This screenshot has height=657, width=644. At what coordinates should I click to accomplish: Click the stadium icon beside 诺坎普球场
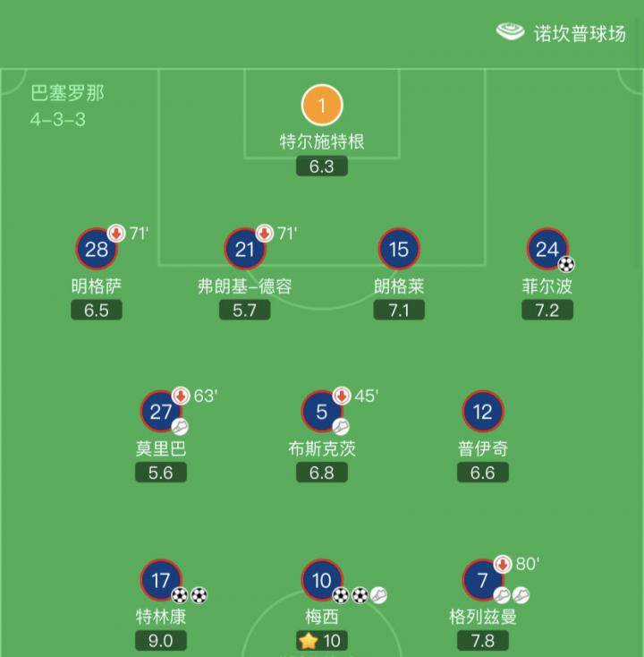pyautogui.click(x=510, y=32)
